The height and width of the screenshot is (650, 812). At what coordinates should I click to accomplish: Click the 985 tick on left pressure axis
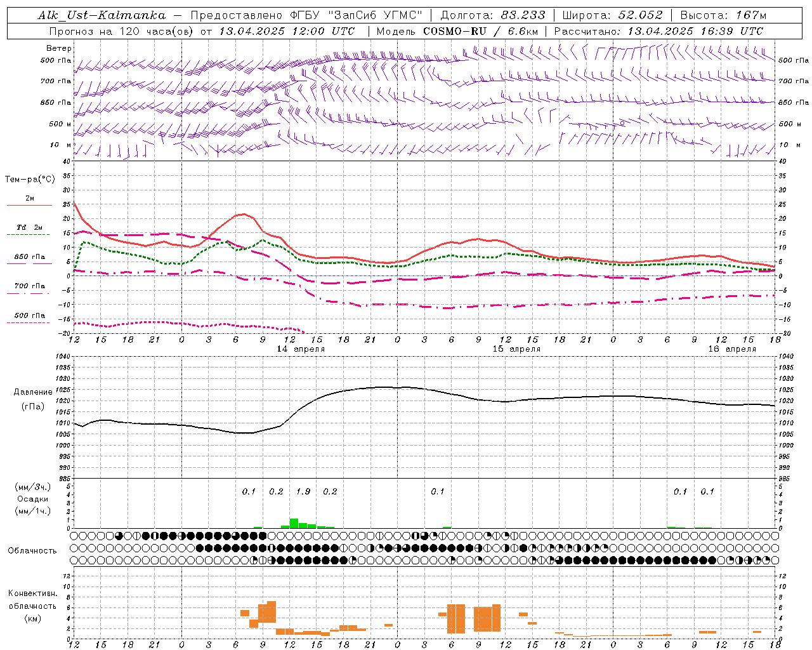click(66, 478)
